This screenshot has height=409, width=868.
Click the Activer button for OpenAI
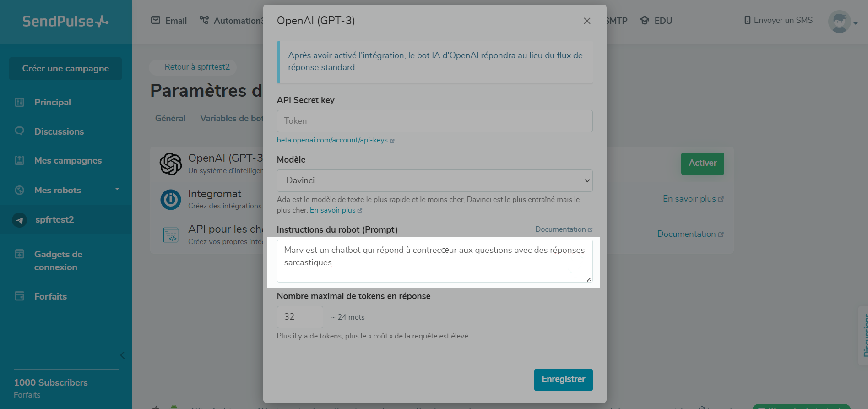[x=702, y=164]
